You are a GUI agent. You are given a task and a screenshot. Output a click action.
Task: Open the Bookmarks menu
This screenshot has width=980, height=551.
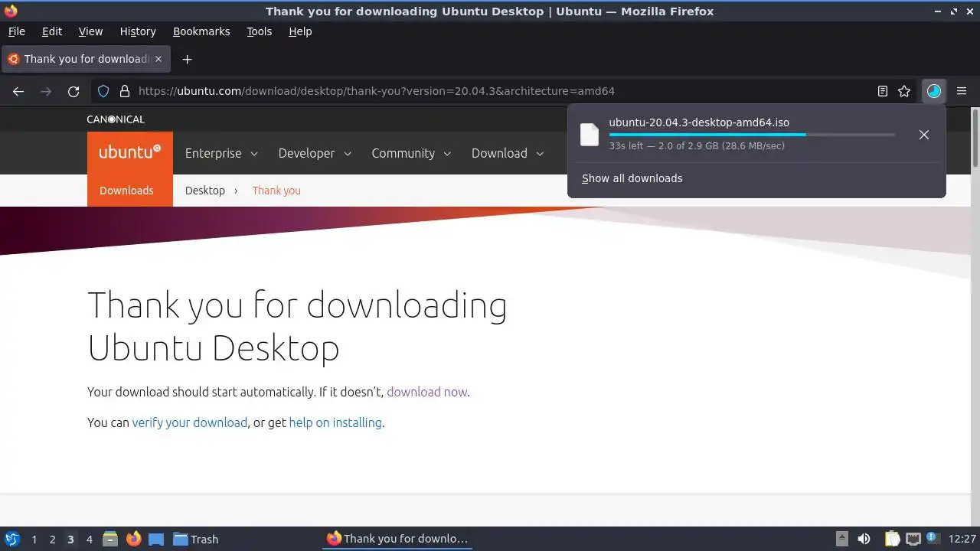tap(201, 31)
